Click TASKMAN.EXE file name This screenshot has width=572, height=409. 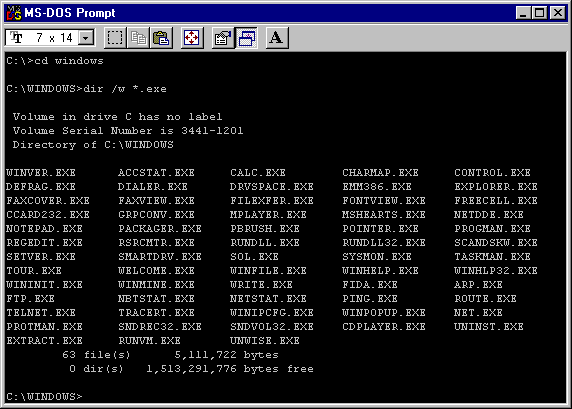point(492,257)
